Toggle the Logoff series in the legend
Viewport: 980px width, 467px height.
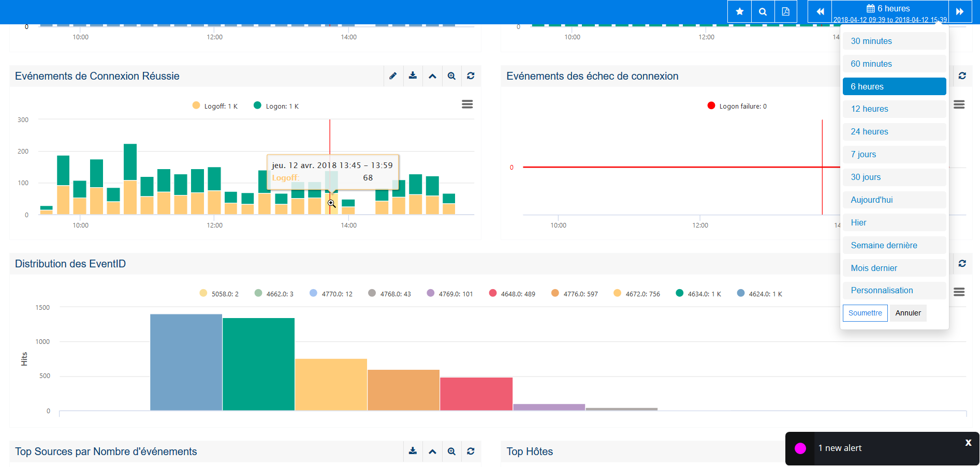tap(214, 106)
